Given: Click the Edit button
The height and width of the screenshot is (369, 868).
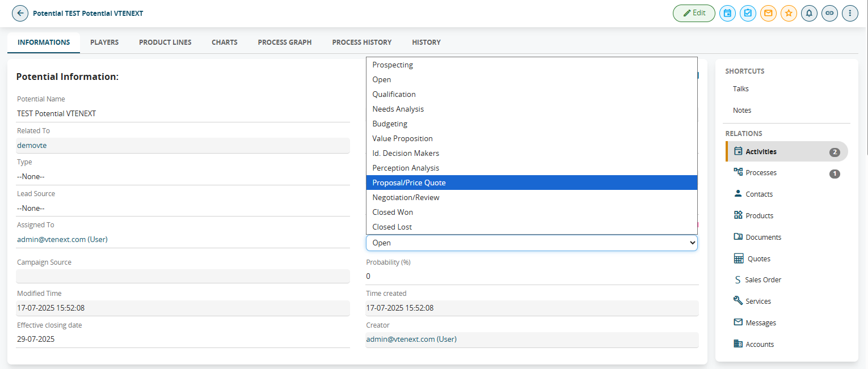Looking at the screenshot, I should (x=694, y=13).
